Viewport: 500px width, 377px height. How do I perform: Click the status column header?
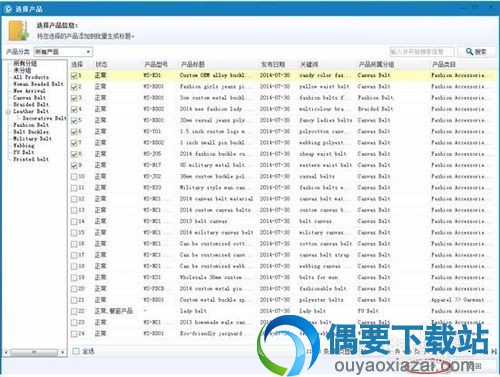pos(101,64)
